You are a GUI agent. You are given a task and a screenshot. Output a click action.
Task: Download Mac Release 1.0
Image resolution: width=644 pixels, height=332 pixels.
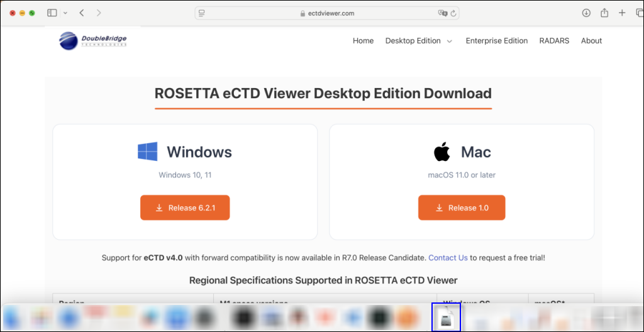point(462,208)
